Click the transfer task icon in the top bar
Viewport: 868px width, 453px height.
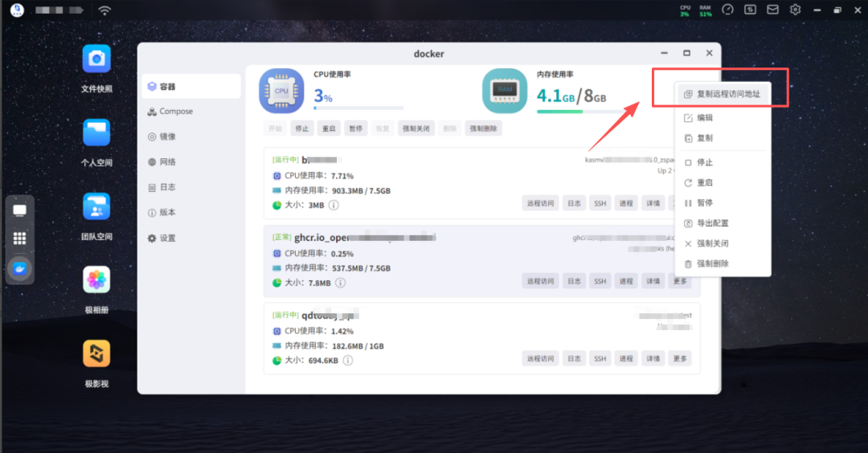(x=750, y=10)
